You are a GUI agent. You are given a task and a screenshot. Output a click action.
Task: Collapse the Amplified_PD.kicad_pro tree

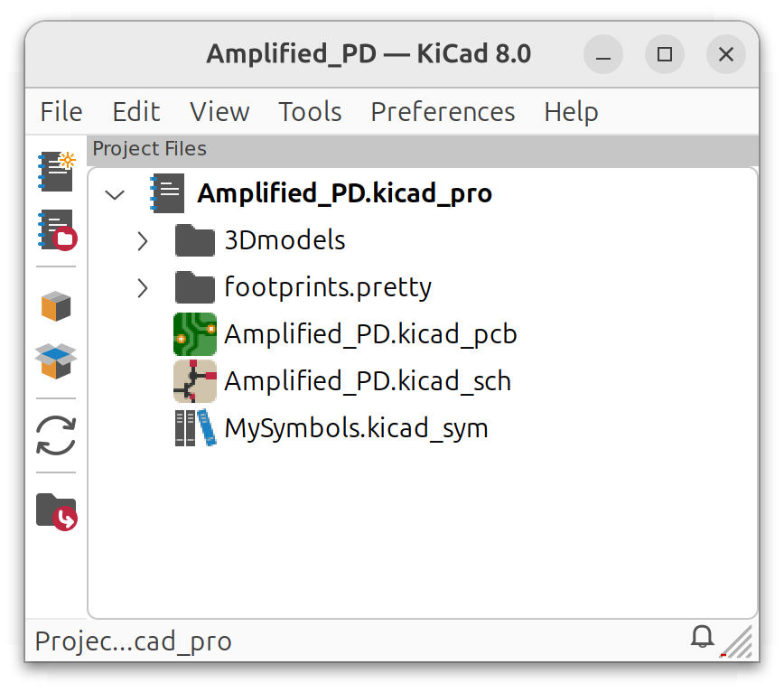pos(114,194)
